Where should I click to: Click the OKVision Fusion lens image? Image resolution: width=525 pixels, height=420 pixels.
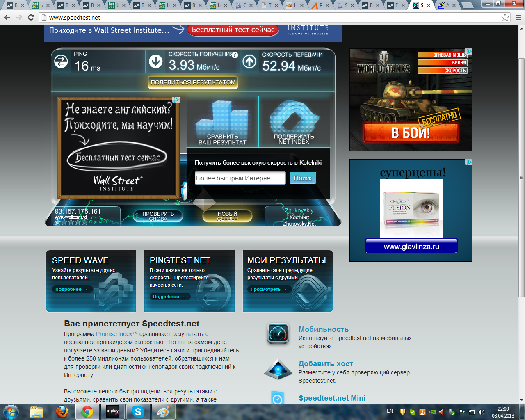point(411,208)
